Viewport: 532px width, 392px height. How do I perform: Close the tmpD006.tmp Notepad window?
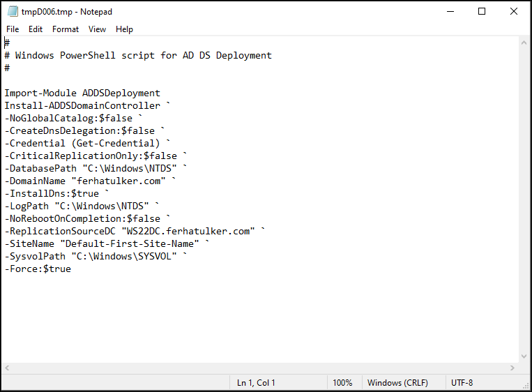pos(514,12)
